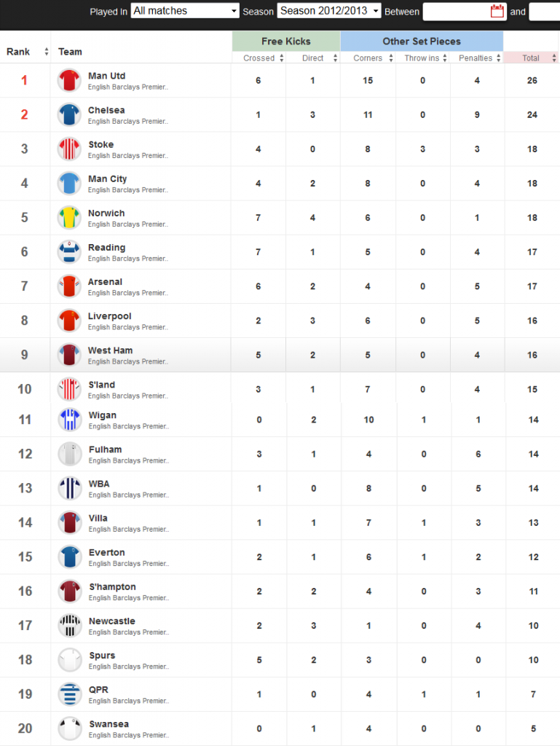560x746 pixels.
Task: Click the Free Kicks header group
Action: pyautogui.click(x=286, y=42)
